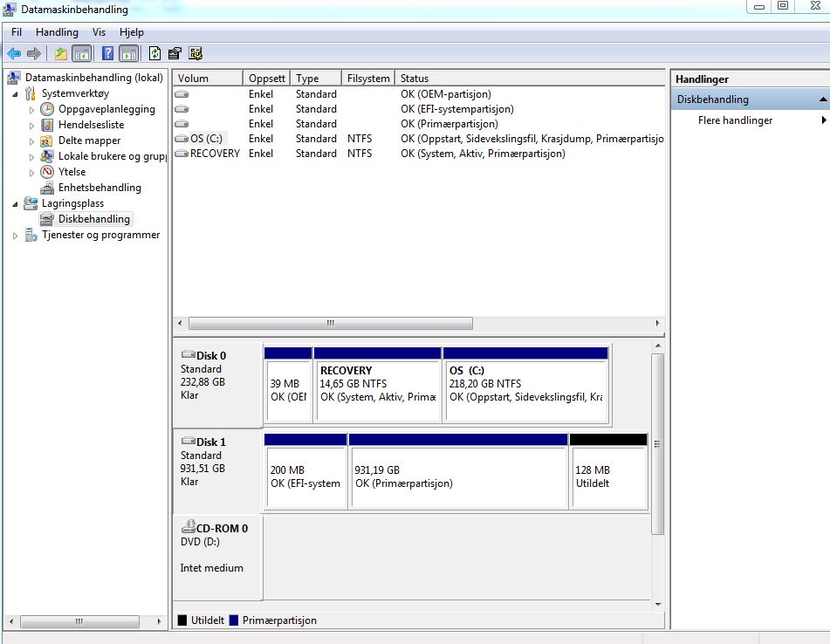Viewport: 830px width, 644px height.
Task: Open the Hjelp menu
Action: [131, 32]
